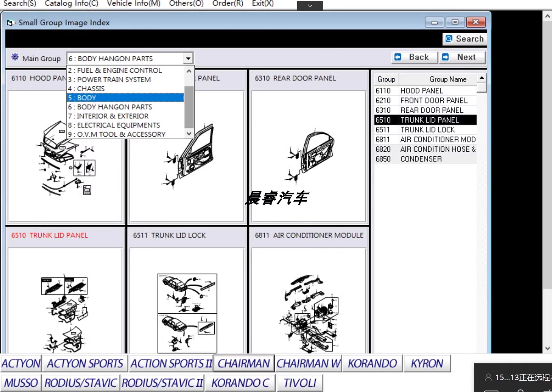Choose '8 : ELECTRICAL EQUIPMENTS' from list
The width and height of the screenshot is (552, 392).
pos(125,125)
